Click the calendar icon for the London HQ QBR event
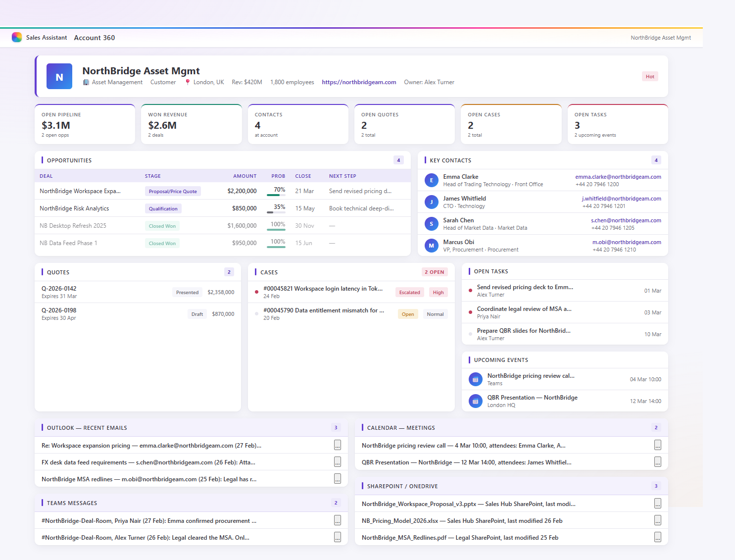 tap(476, 401)
